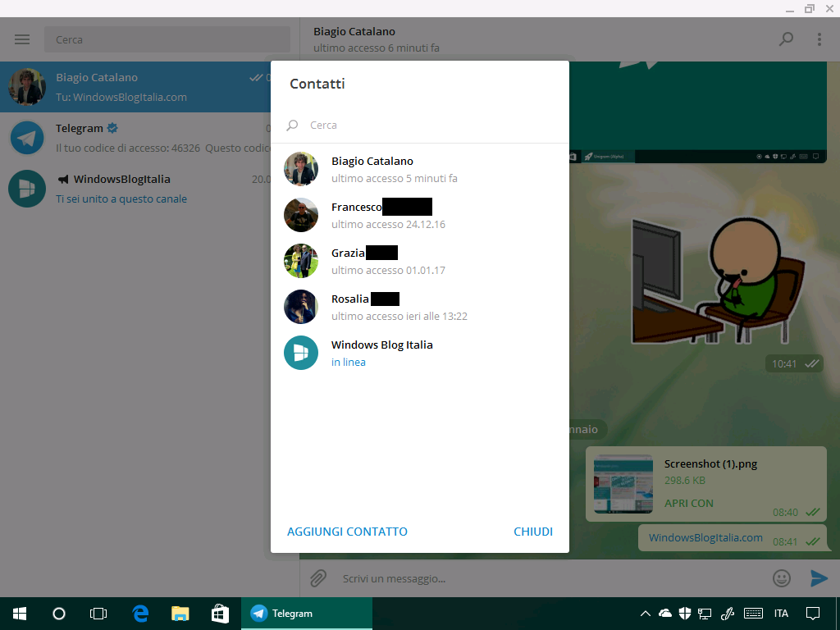
Task: Click AGGIUNGI CONTATTO button
Action: (x=347, y=532)
